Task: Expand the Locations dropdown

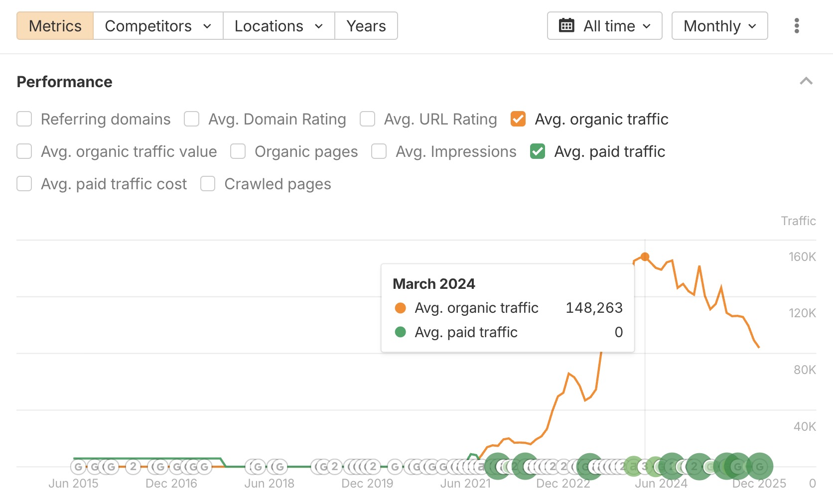Action: [x=278, y=26]
